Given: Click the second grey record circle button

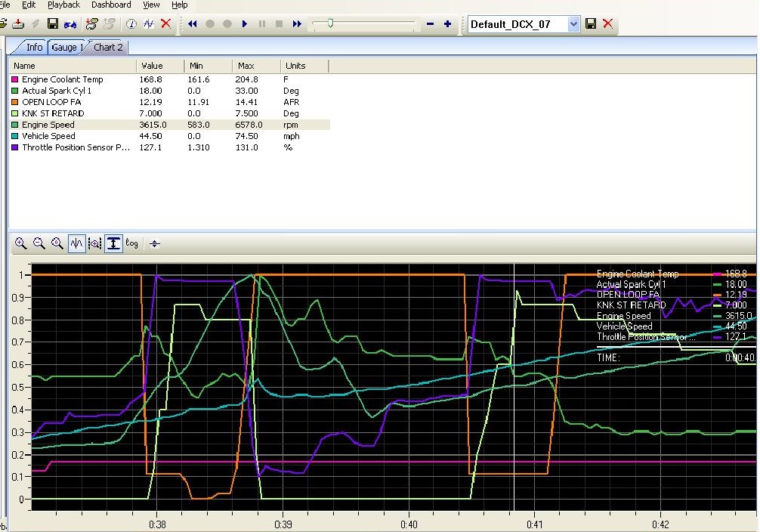Looking at the screenshot, I should (227, 23).
